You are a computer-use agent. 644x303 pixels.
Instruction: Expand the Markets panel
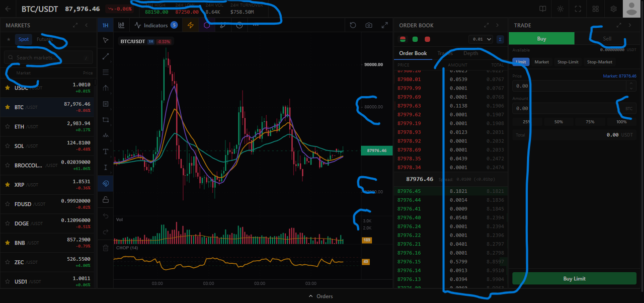pyautogui.click(x=75, y=25)
